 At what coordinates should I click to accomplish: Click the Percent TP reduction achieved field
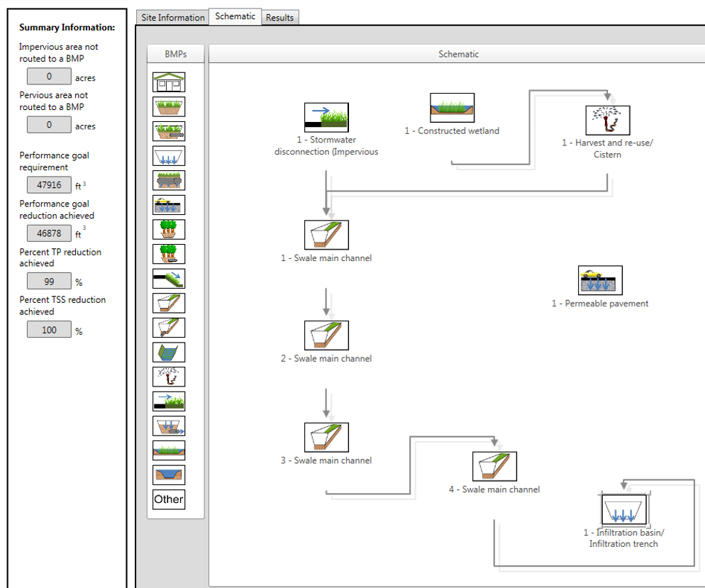pyautogui.click(x=49, y=280)
